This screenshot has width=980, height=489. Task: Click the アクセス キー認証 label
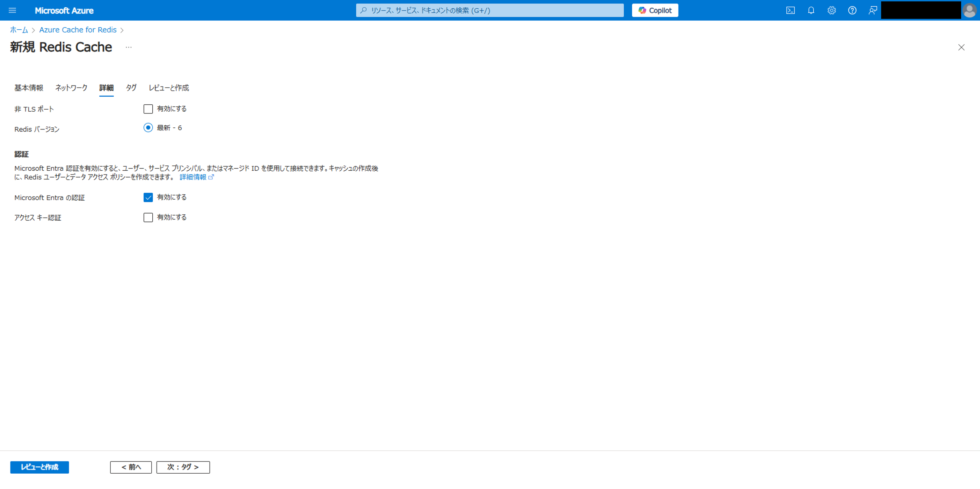[38, 218]
